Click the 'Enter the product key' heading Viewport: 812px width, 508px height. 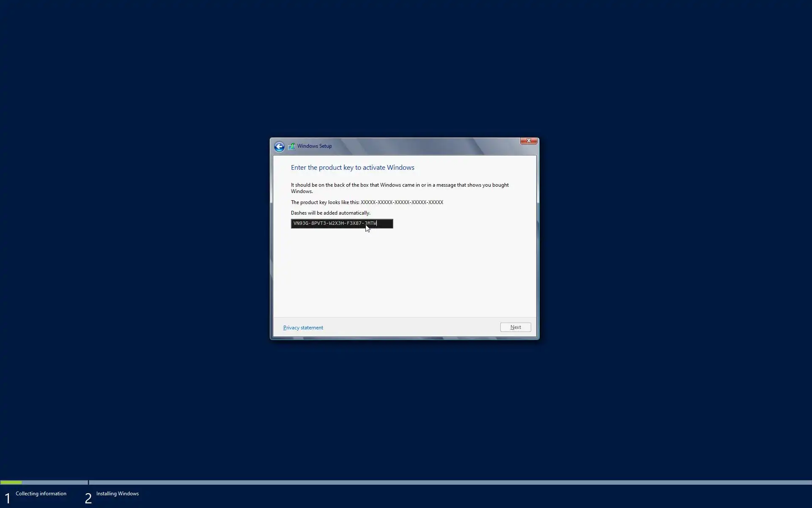click(x=352, y=168)
